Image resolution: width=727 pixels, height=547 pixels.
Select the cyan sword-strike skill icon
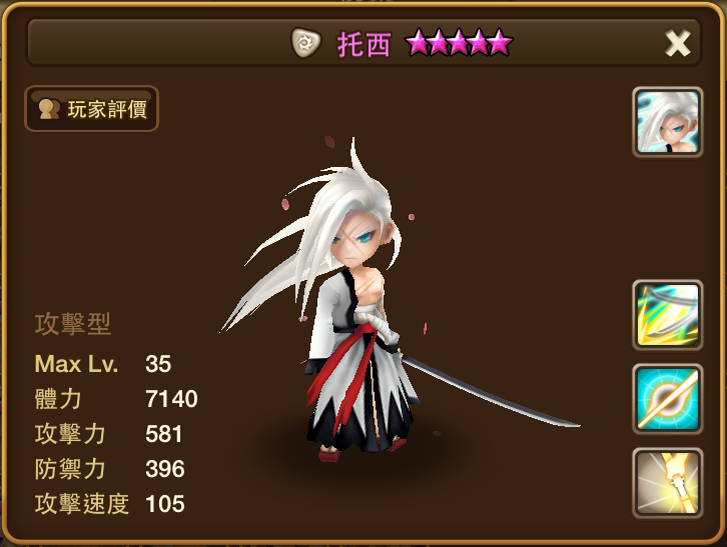click(x=668, y=399)
